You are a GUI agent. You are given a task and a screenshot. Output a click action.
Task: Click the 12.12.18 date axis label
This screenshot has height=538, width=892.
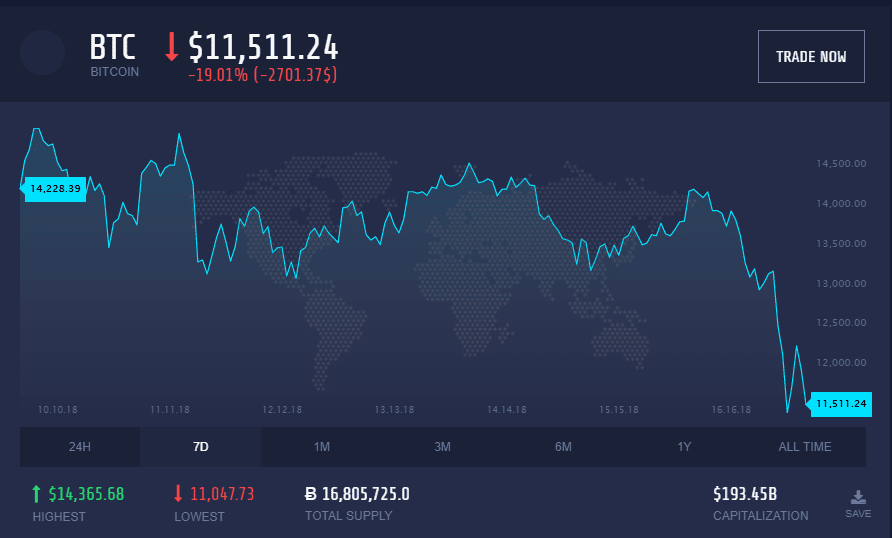[x=282, y=409]
